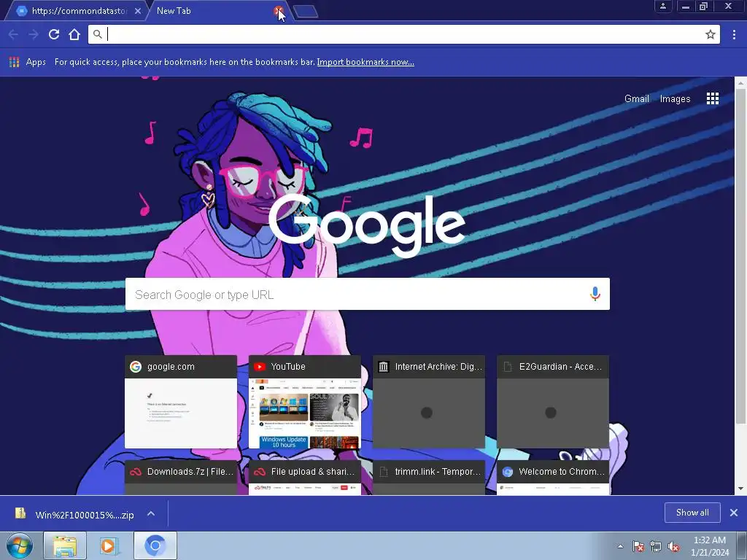This screenshot has width=747, height=560.
Task: Open the Chrome profile user button
Action: click(x=662, y=6)
